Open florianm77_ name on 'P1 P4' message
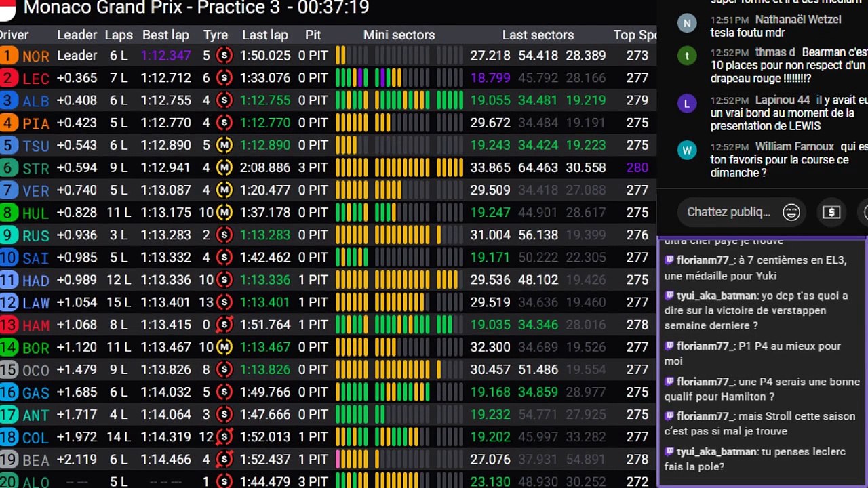 [705, 346]
